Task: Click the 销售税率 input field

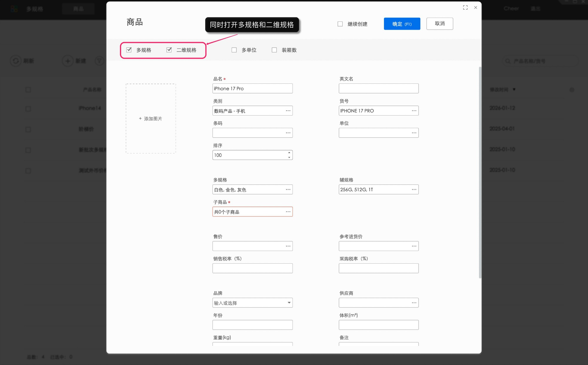Action: [x=253, y=268]
